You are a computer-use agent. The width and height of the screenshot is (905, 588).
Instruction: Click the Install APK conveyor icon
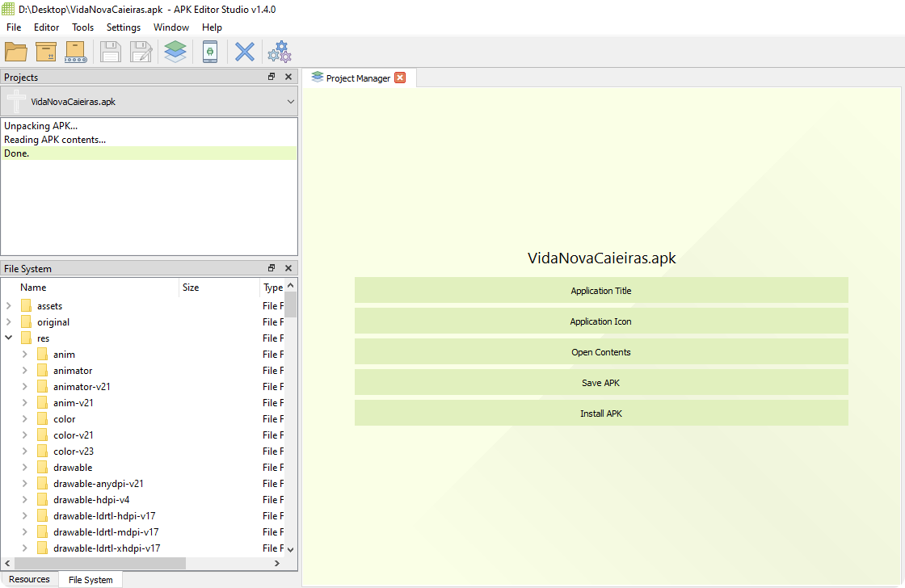pos(75,52)
